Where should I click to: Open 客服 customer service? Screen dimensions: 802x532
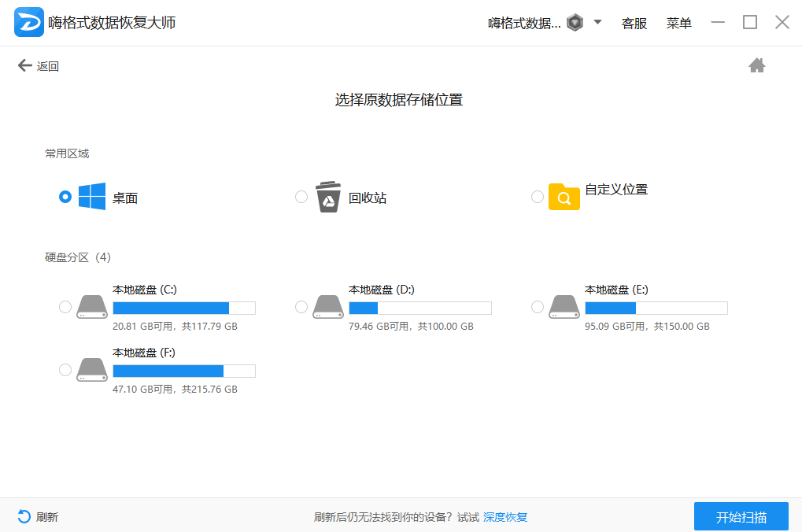point(634,24)
